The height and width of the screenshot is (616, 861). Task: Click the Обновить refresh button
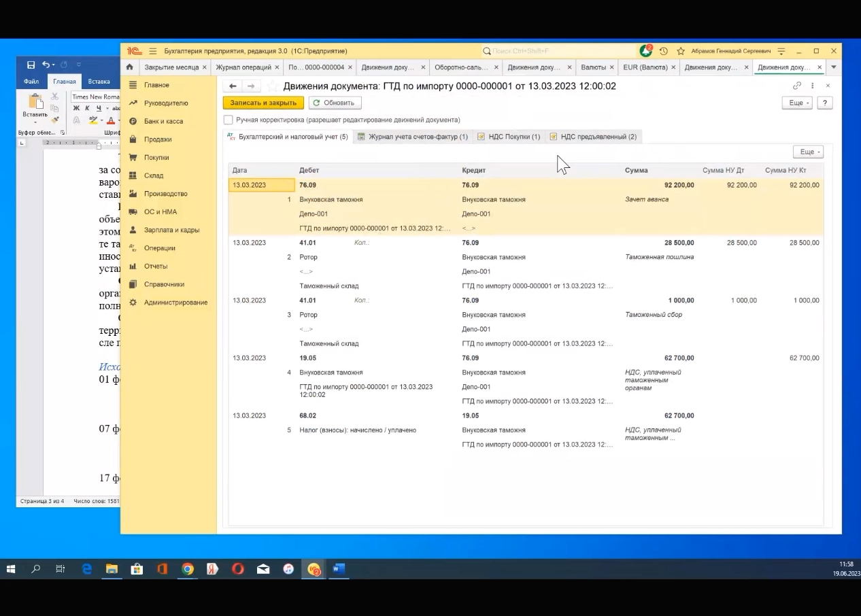(x=334, y=103)
